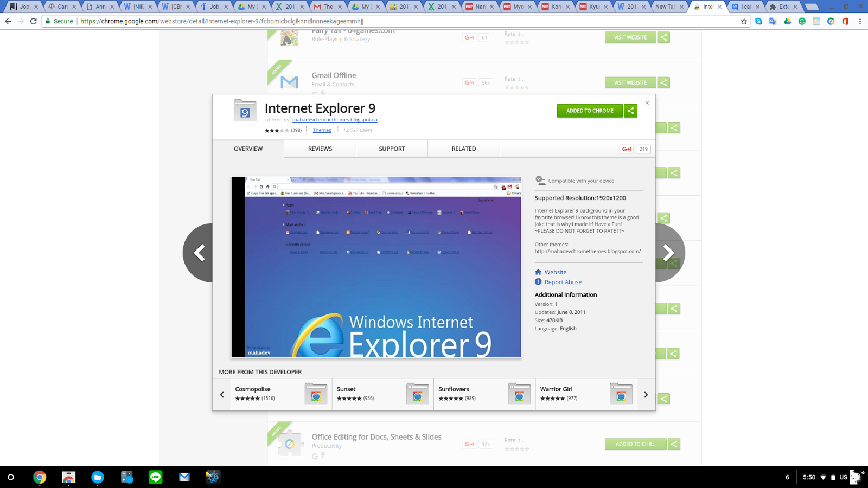This screenshot has height=488, width=868.
Task: Close the Internet Explorer 9 detail dialog
Action: coord(647,102)
